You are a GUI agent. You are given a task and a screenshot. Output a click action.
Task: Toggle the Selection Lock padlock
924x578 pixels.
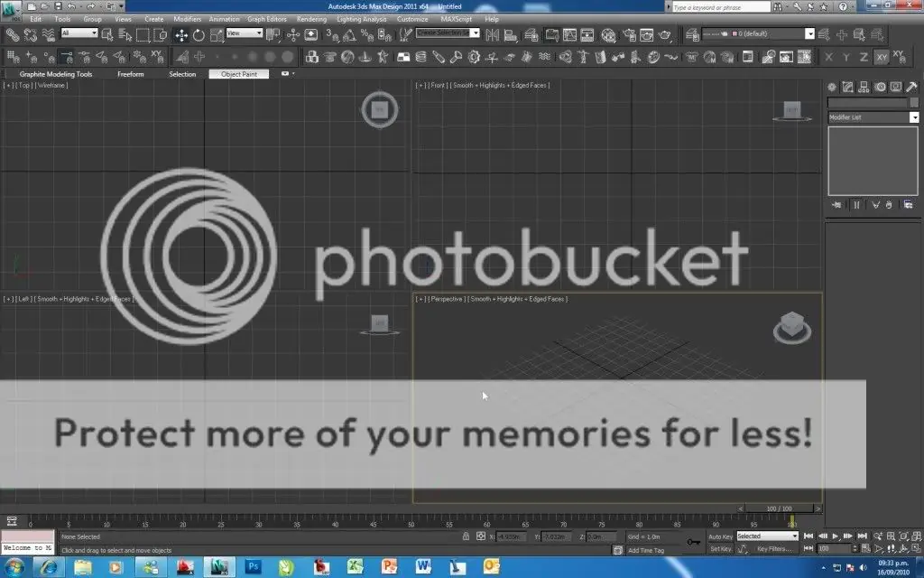pyautogui.click(x=466, y=536)
